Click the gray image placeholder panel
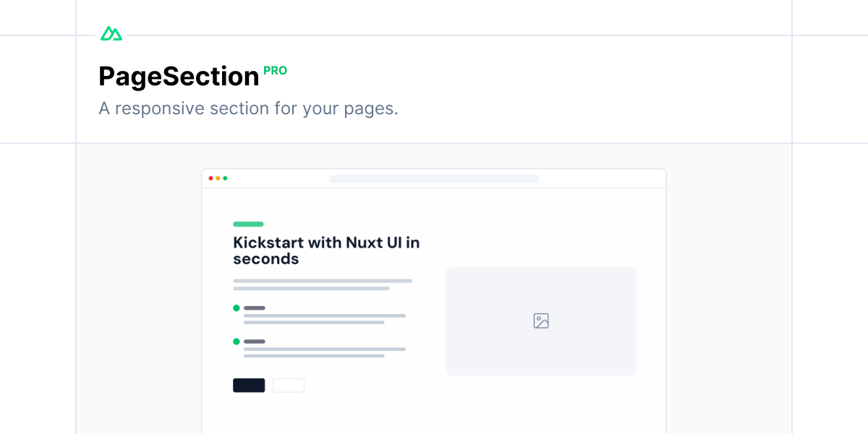This screenshot has height=434, width=868. click(x=541, y=321)
